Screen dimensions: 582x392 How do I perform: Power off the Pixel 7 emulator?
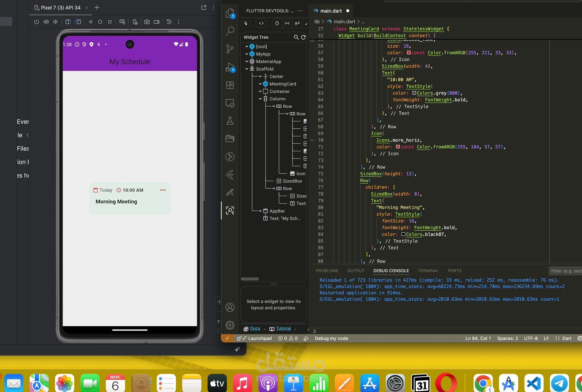(x=36, y=22)
